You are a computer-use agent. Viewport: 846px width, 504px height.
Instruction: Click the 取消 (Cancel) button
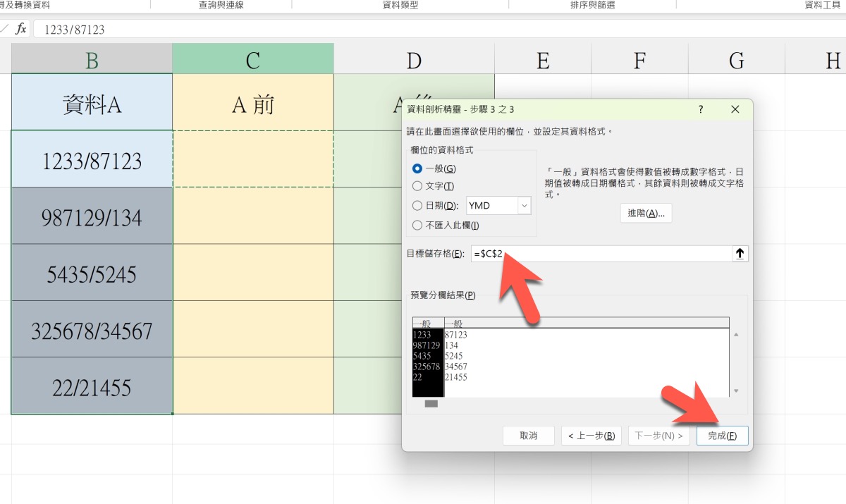pyautogui.click(x=528, y=436)
